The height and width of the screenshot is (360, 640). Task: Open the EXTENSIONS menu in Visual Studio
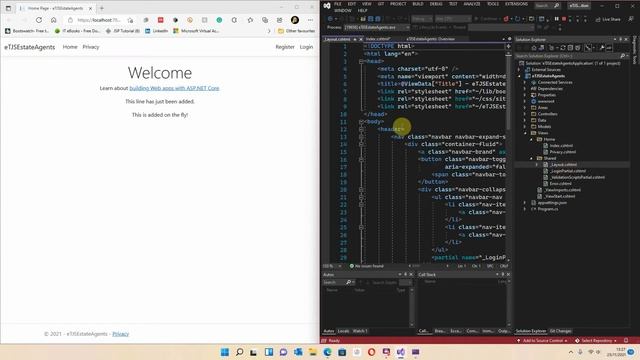pos(516,4)
